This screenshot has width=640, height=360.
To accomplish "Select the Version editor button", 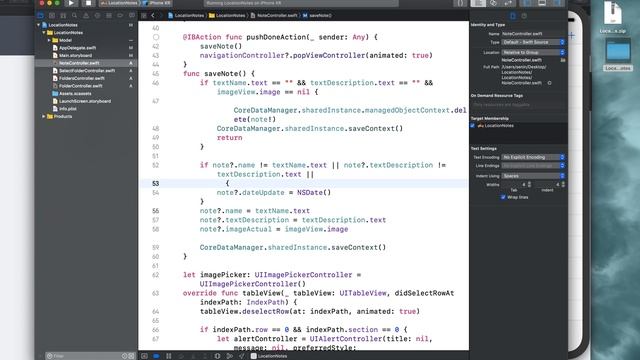I will (x=509, y=3).
